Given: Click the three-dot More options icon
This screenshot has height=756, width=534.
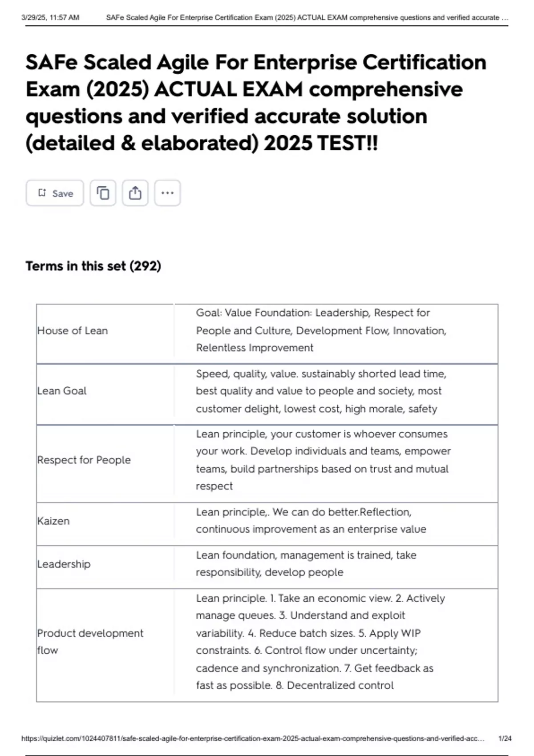Looking at the screenshot, I should pyautogui.click(x=167, y=193).
